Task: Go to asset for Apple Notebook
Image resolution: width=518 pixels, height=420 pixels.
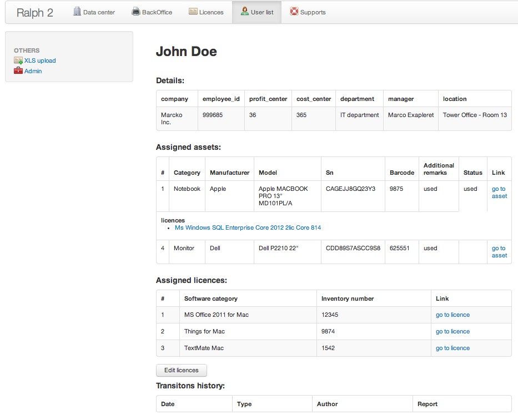Action: (499, 193)
